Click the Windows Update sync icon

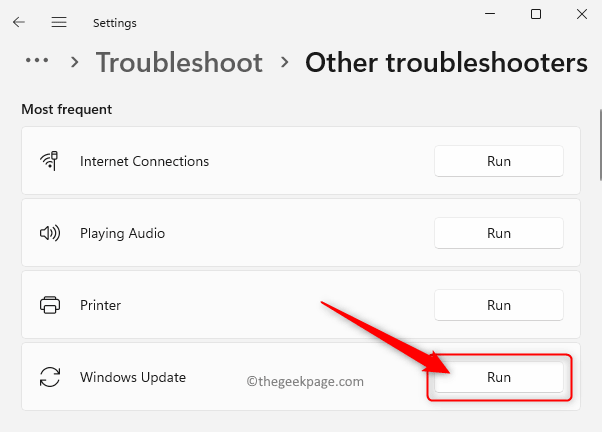(x=50, y=377)
